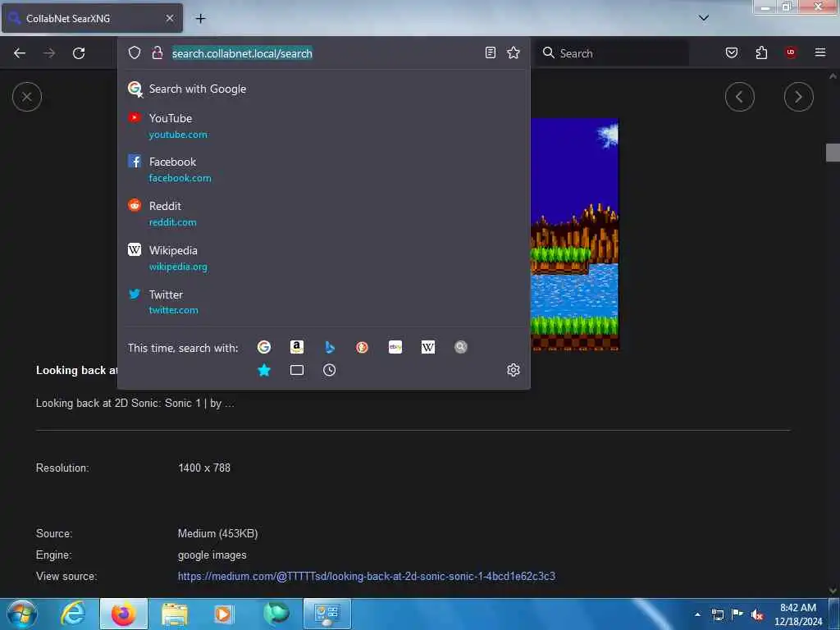This screenshot has width=840, height=630.
Task: Select the Facebook suggestion row
Action: [323, 170]
